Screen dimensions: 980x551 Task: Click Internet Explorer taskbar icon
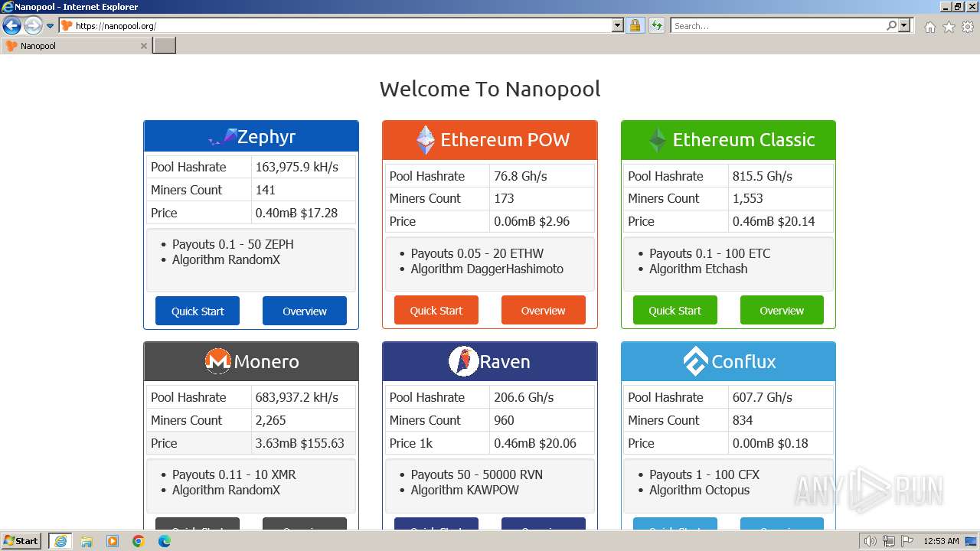click(60, 541)
